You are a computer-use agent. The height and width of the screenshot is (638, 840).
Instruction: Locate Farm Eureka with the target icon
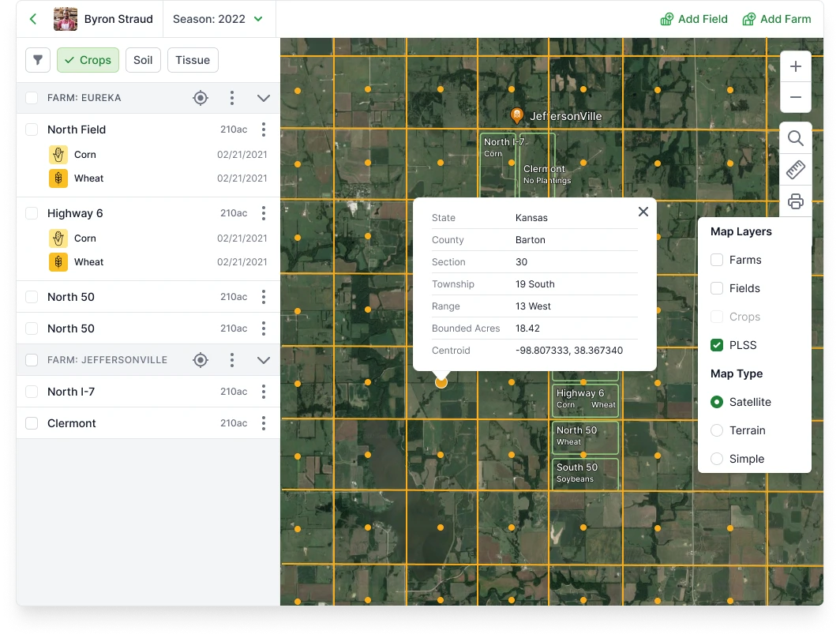[201, 98]
